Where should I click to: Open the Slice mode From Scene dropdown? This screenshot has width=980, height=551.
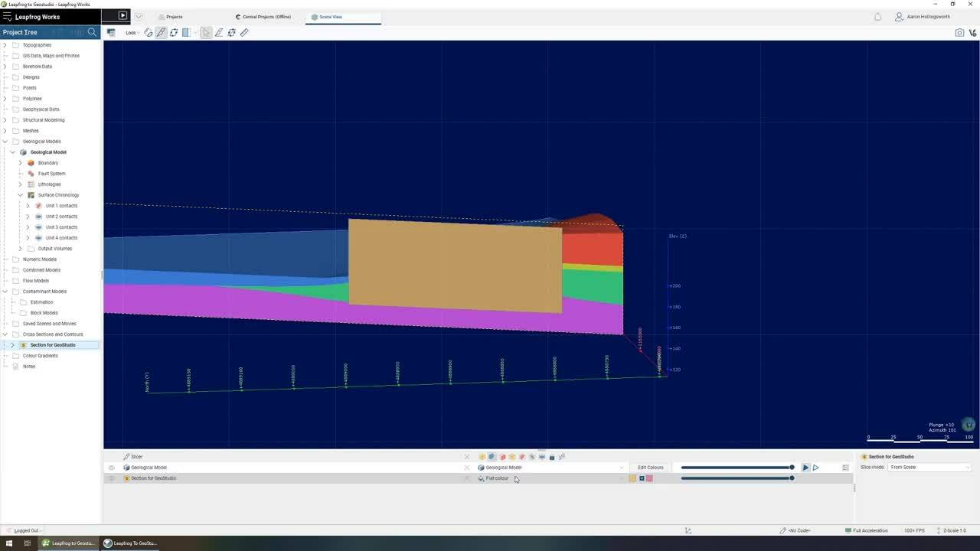click(x=929, y=468)
